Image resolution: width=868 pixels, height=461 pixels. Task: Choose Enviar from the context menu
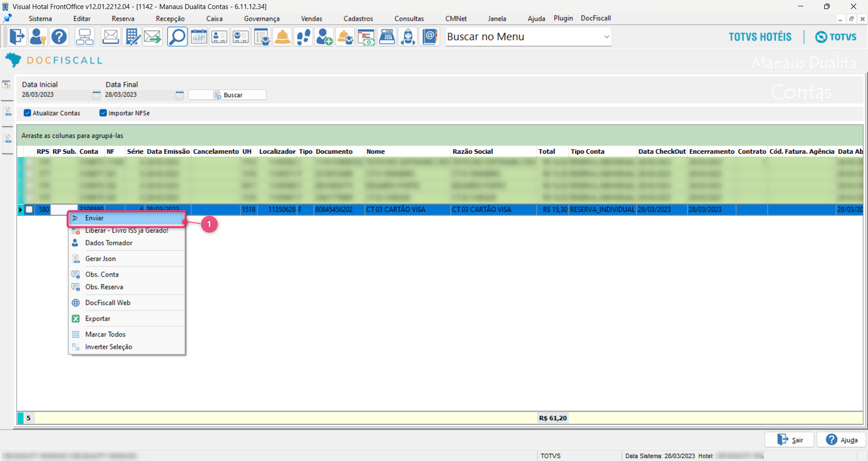coord(127,218)
